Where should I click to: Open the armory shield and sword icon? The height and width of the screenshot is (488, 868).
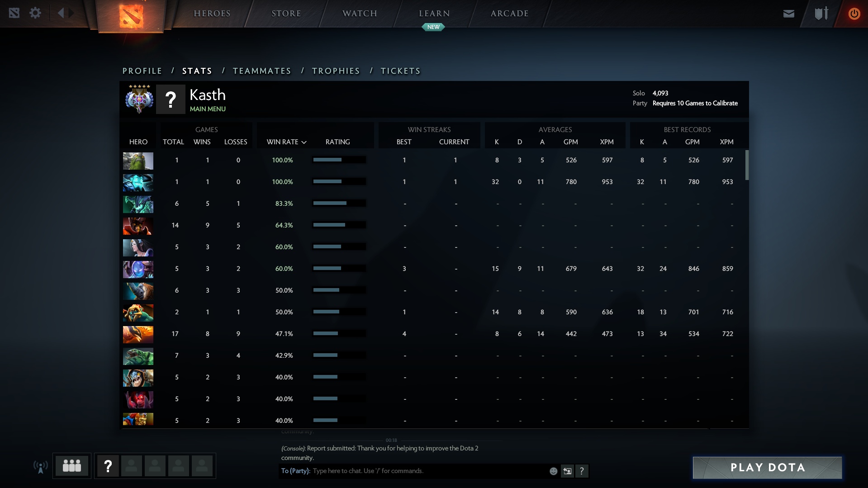coord(821,13)
